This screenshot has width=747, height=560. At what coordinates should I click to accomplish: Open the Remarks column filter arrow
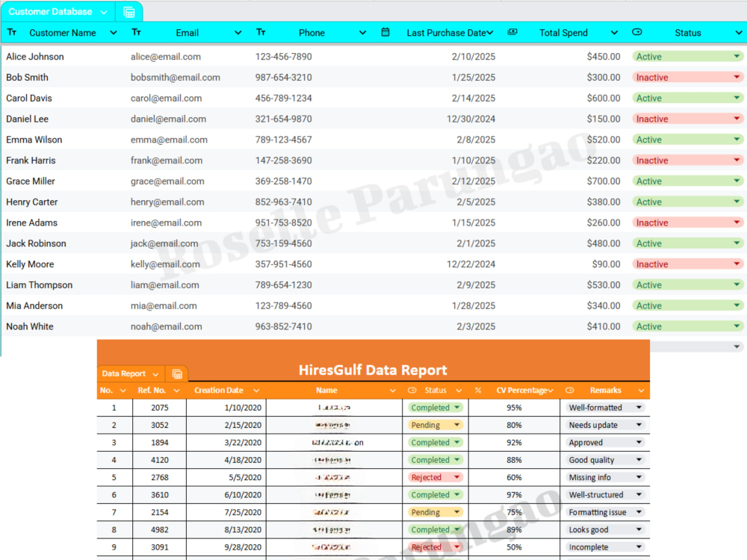point(641,391)
